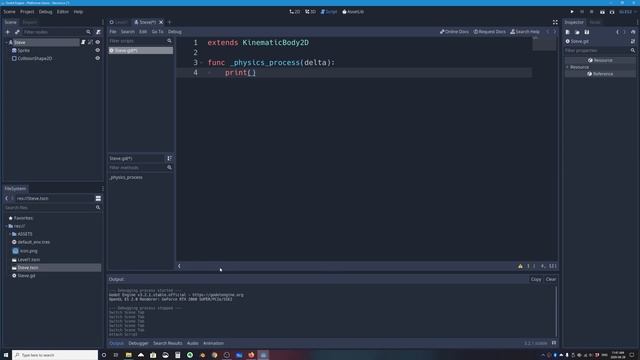Open script icon on Steve node

pos(83,42)
